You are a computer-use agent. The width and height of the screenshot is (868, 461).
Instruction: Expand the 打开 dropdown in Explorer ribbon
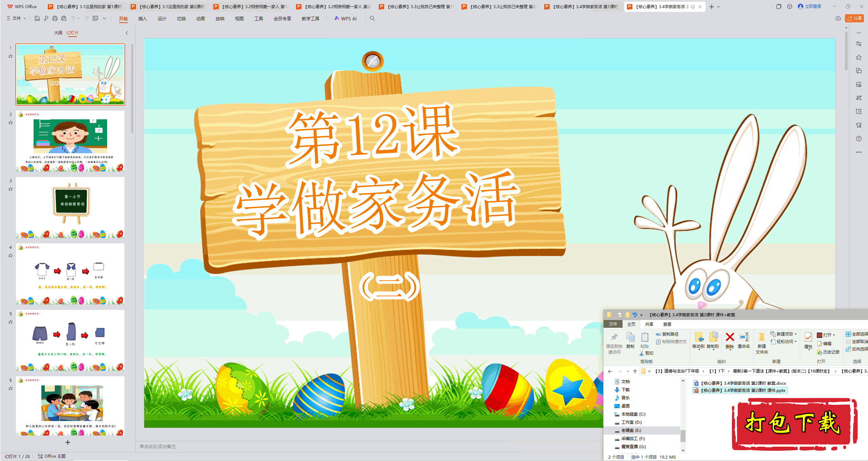tap(834, 335)
